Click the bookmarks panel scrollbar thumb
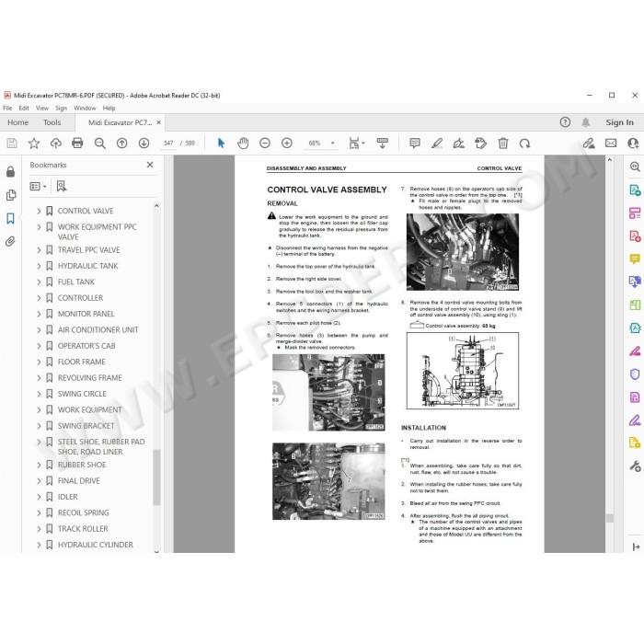Image resolution: width=644 pixels, height=644 pixels. point(156,477)
